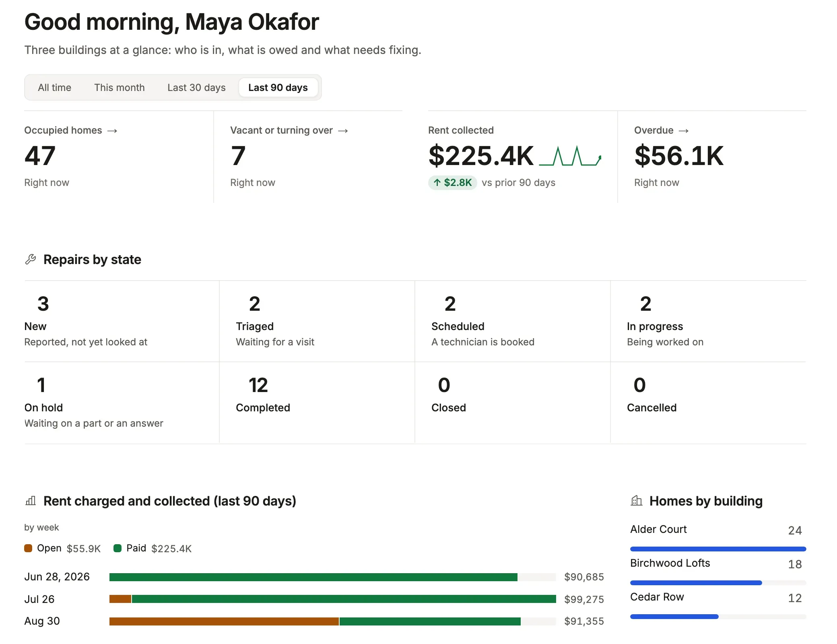Click the bar chart icon beside Rent charged

click(x=31, y=501)
